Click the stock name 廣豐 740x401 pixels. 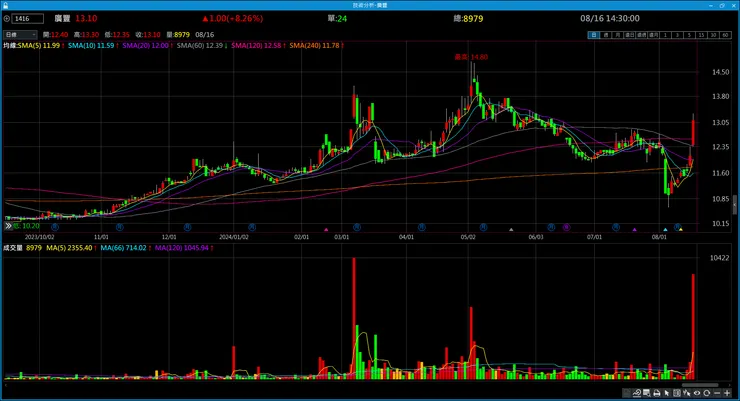click(x=62, y=18)
